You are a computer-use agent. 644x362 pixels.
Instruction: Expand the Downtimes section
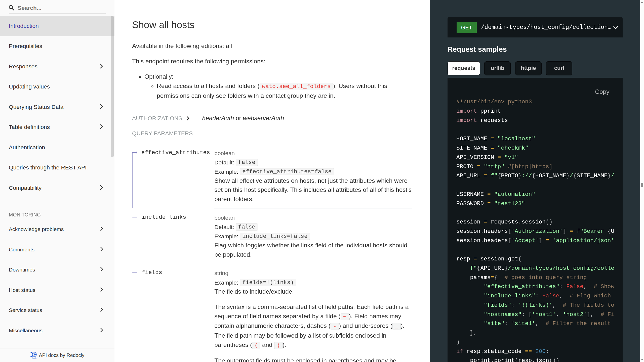point(101,269)
